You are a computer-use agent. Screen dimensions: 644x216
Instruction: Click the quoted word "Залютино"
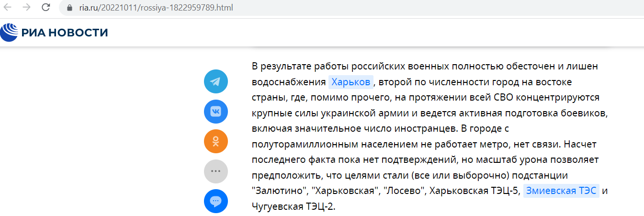tap(280, 191)
